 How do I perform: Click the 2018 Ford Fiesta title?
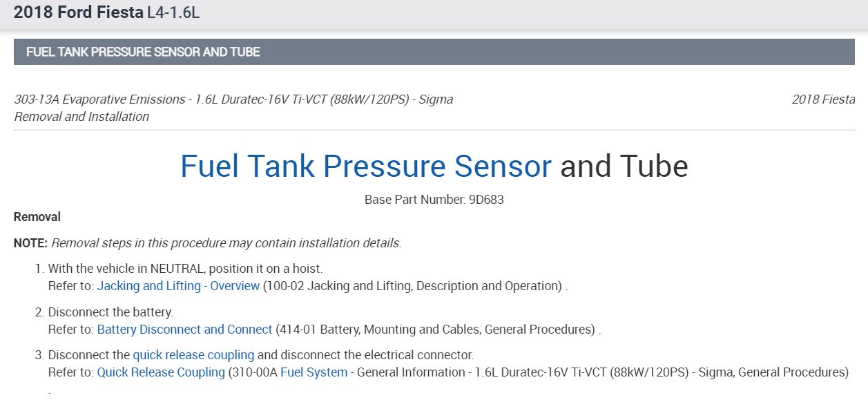pos(78,12)
